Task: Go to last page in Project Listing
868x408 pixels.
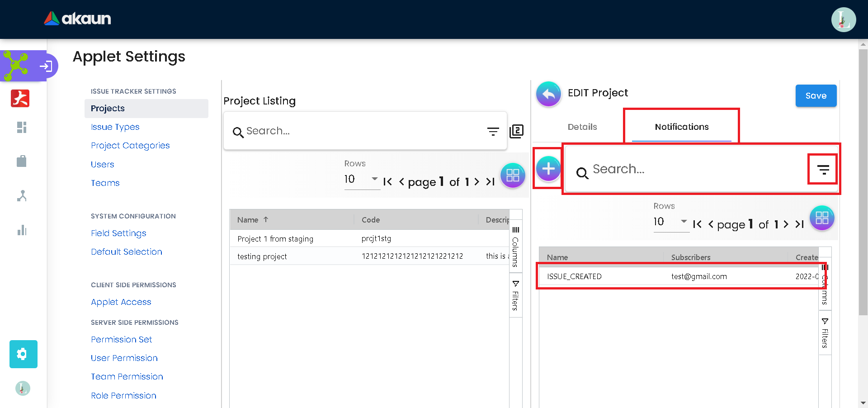Action: click(x=490, y=182)
